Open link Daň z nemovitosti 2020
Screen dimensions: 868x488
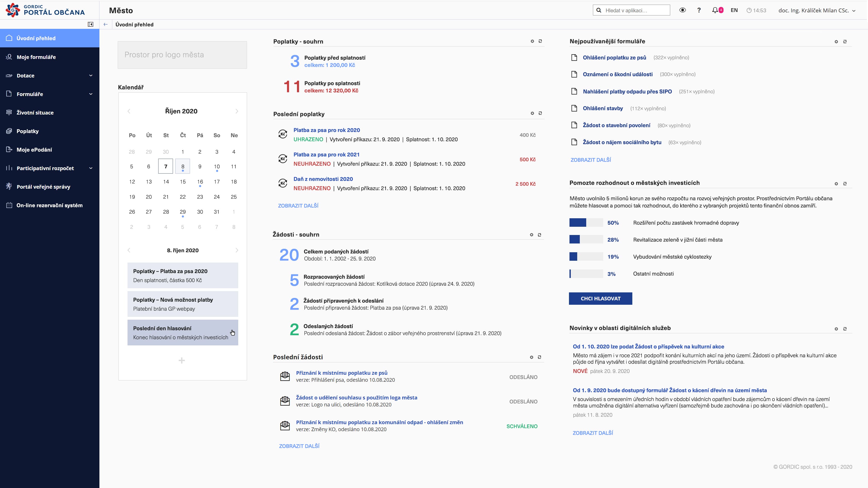[323, 179]
